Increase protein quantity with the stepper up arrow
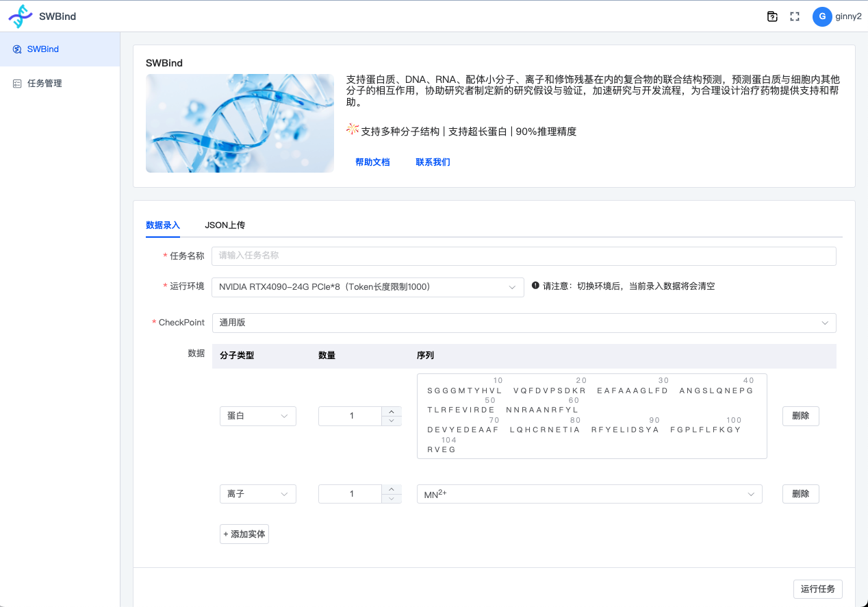Screen dimensions: 868x607 click(391, 411)
